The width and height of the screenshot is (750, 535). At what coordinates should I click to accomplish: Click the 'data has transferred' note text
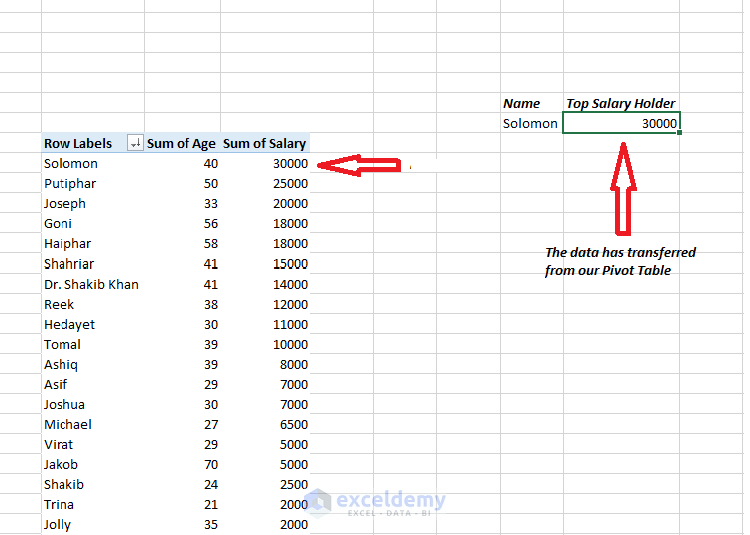pyautogui.click(x=620, y=262)
